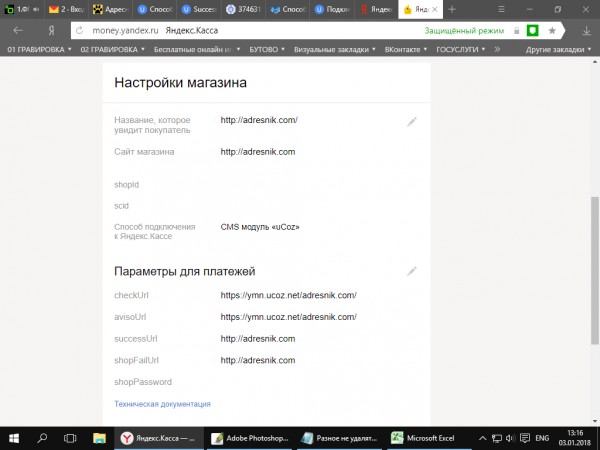The width and height of the screenshot is (600, 450).
Task: Close the active Яндекс tab
Action: point(435,10)
